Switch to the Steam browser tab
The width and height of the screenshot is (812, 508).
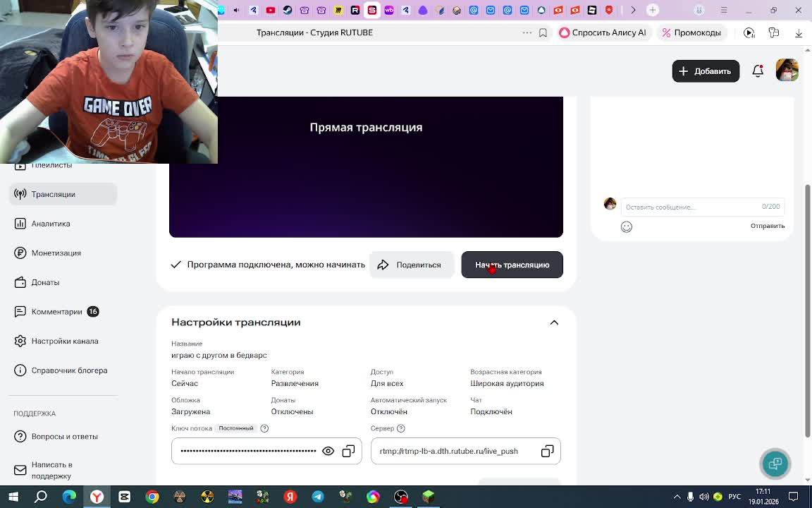pos(288,10)
